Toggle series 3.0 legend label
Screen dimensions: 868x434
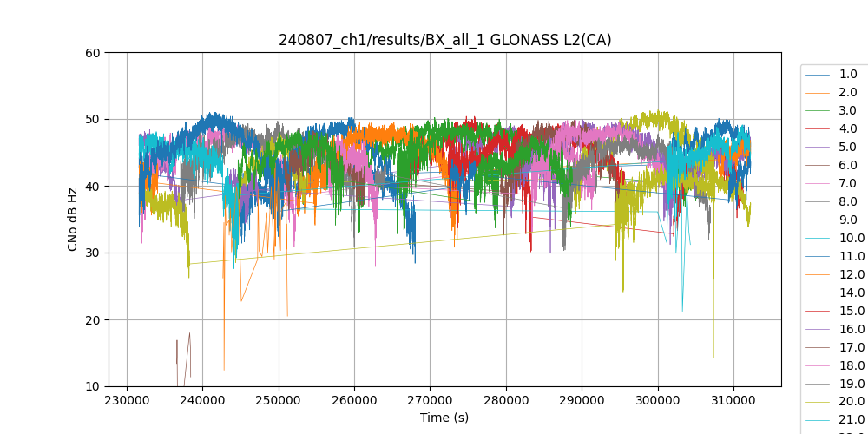click(848, 111)
